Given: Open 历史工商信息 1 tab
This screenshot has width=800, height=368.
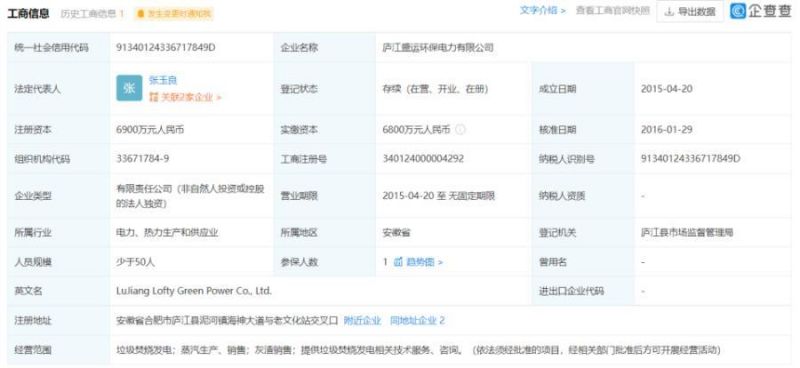Looking at the screenshot, I should coord(92,14).
